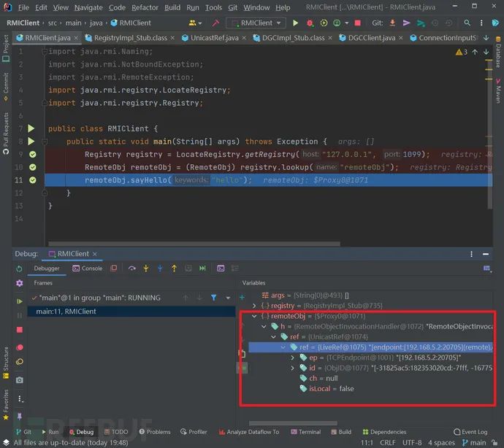The width and height of the screenshot is (504, 448).
Task: Add a new watch with plus
Action: 242,298
